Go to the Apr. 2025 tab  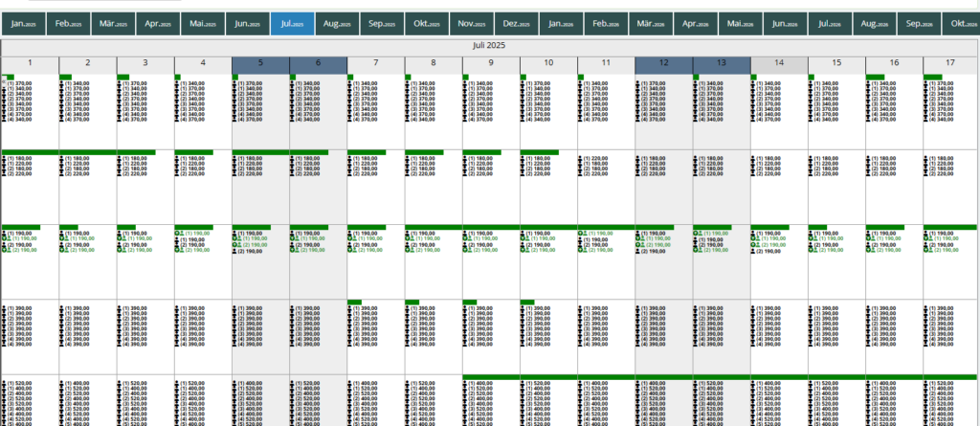[158, 24]
